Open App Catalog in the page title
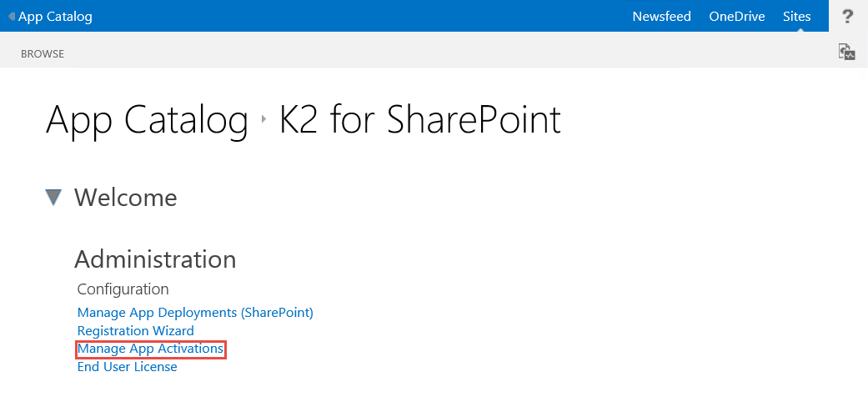Screen dimensions: 868x407 [147, 120]
